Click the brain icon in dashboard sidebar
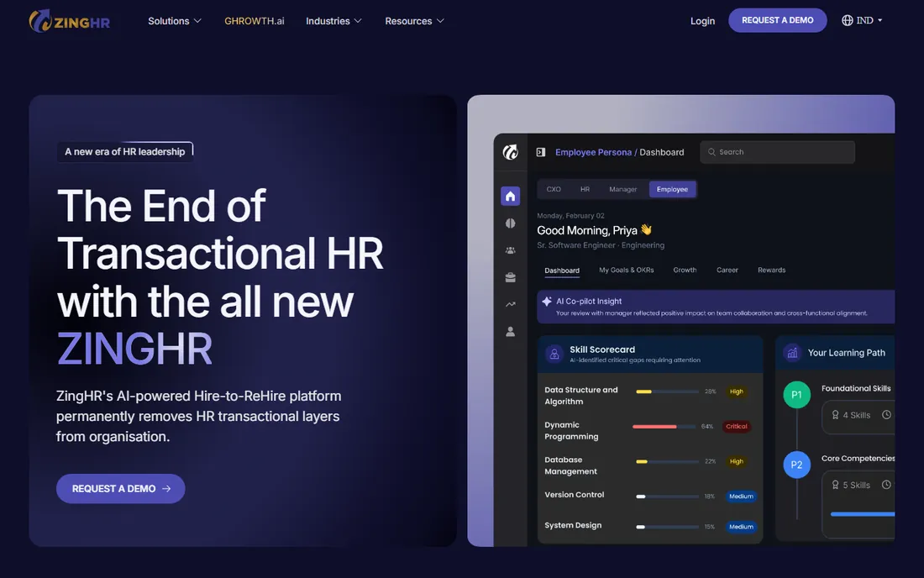This screenshot has width=924, height=578. click(x=511, y=223)
